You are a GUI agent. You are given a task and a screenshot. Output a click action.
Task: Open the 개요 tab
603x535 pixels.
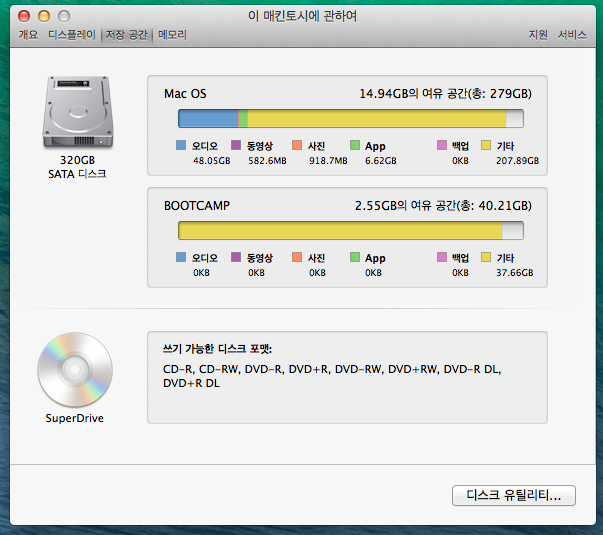click(28, 35)
